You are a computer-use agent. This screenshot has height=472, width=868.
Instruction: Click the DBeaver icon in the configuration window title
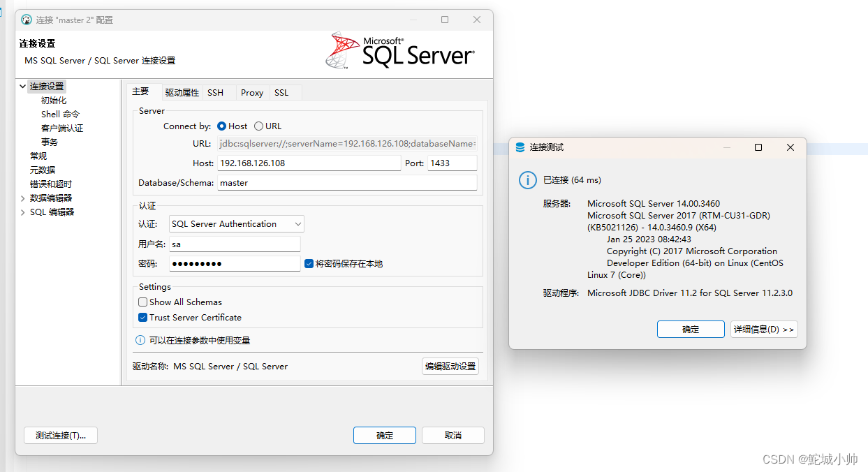[x=27, y=20]
